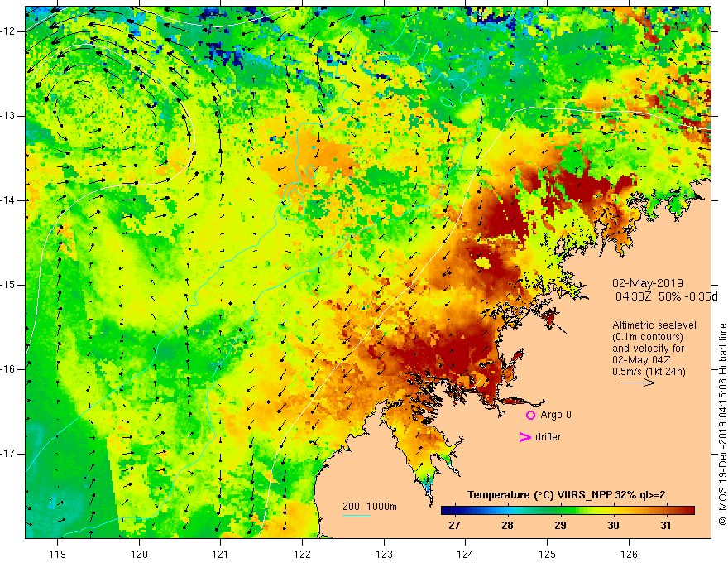Click the 0.5m/s velocity reference arrow
The height and width of the screenshot is (563, 728).
pos(638,383)
